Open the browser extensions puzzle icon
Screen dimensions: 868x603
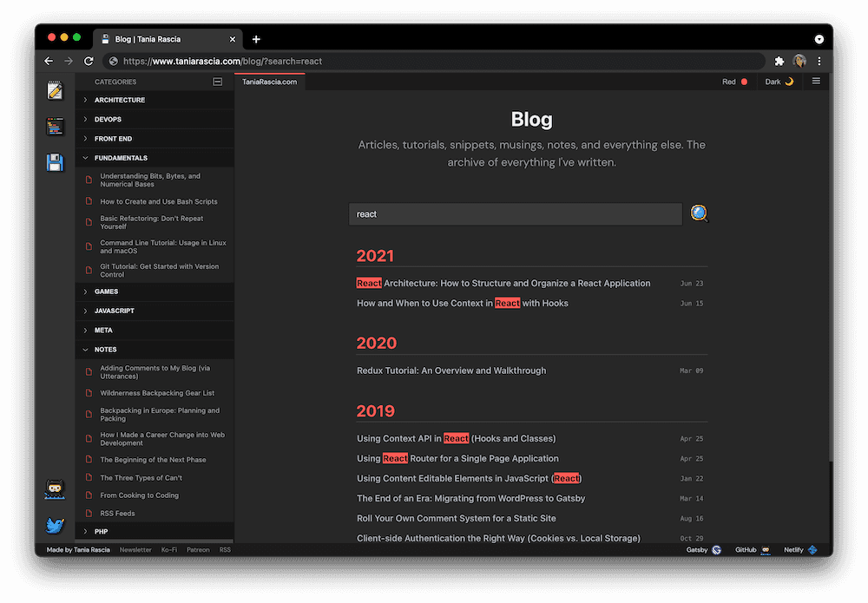(779, 61)
